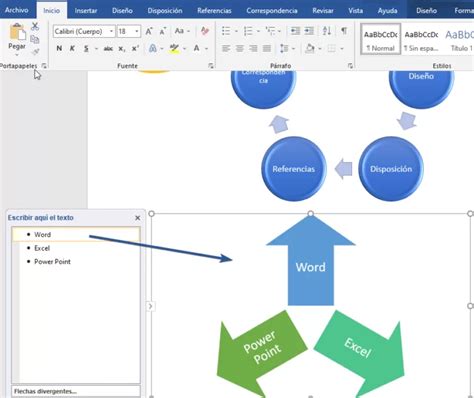The height and width of the screenshot is (398, 474).
Task: Open the Aa change case dropdown
Action: click(182, 31)
